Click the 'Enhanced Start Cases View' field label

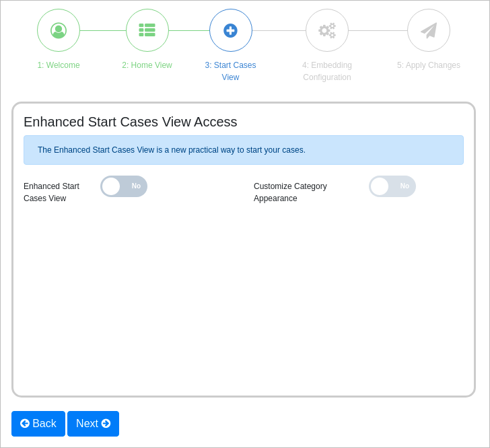click(x=51, y=192)
